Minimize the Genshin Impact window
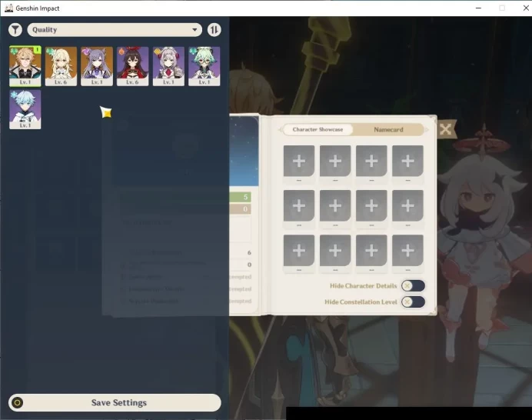The width and height of the screenshot is (532, 420). click(x=478, y=8)
